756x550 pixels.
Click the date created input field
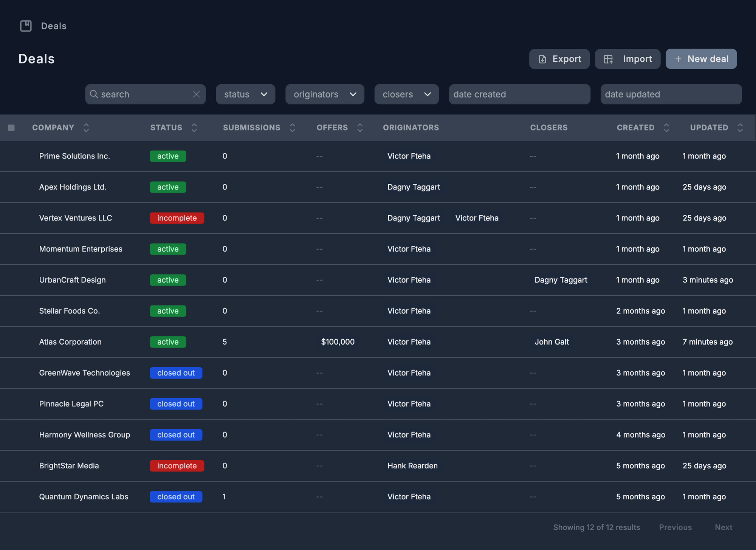[x=519, y=94]
